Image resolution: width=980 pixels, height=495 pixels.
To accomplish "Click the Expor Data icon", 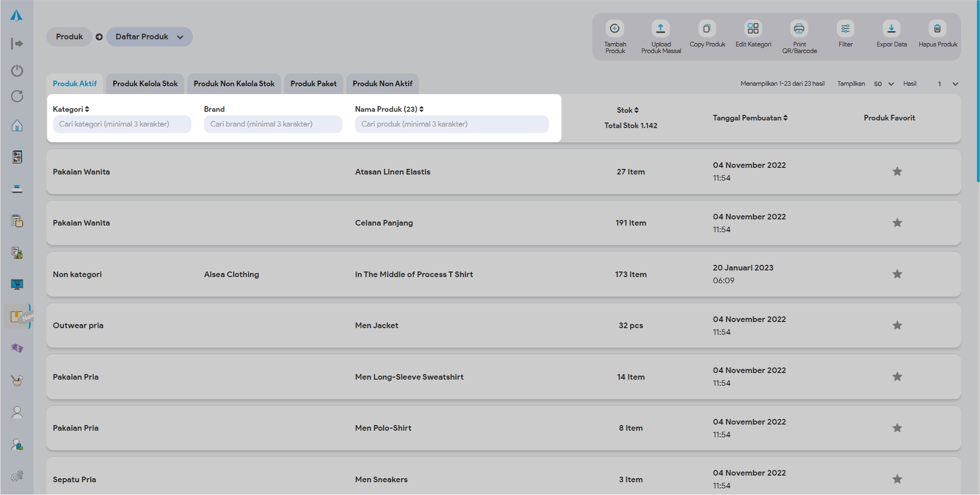I will [891, 29].
